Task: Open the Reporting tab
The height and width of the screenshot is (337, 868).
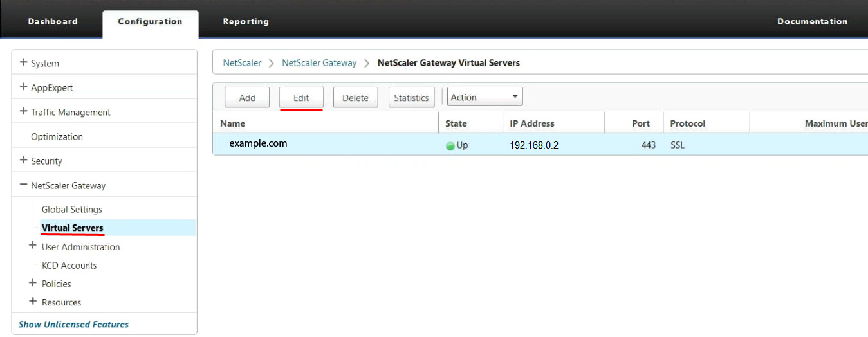Action: (246, 21)
